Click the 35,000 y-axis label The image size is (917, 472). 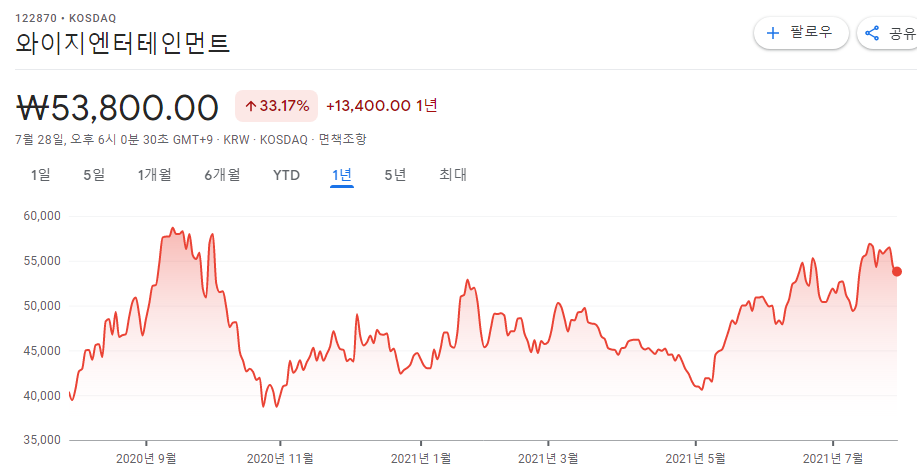(40, 440)
